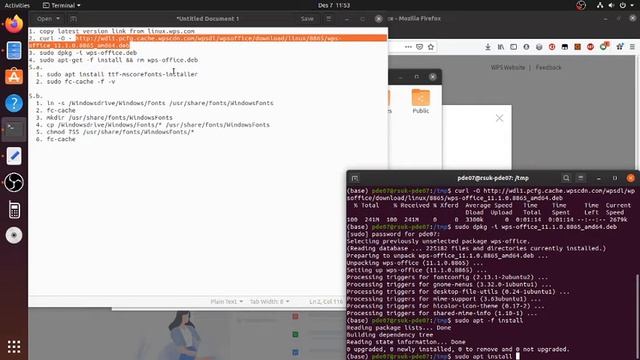Click the new document icon in gedit
The width and height of the screenshot is (640, 360).
click(73, 19)
